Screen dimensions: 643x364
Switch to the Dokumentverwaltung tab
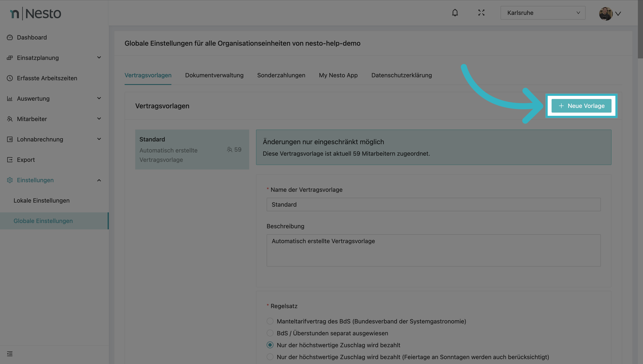[214, 75]
